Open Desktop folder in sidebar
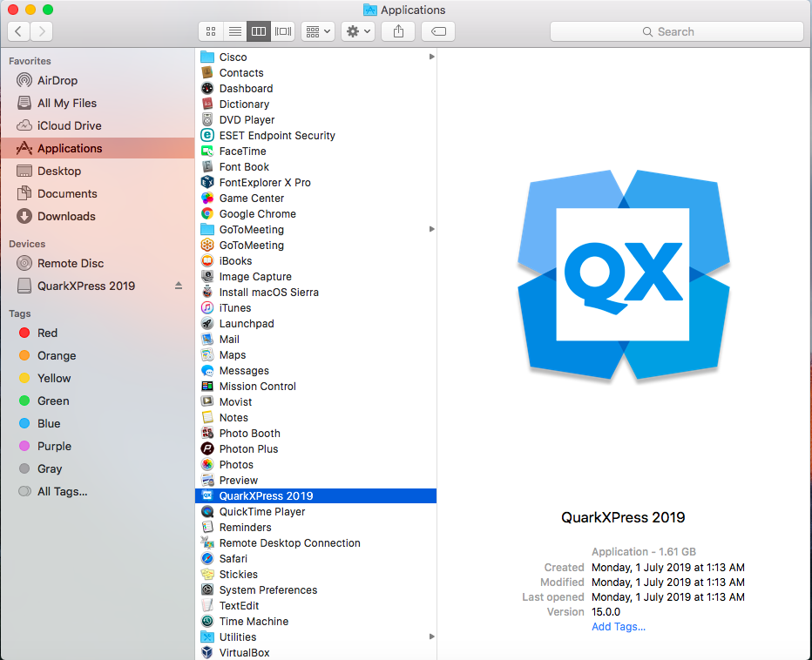 pyautogui.click(x=98, y=171)
